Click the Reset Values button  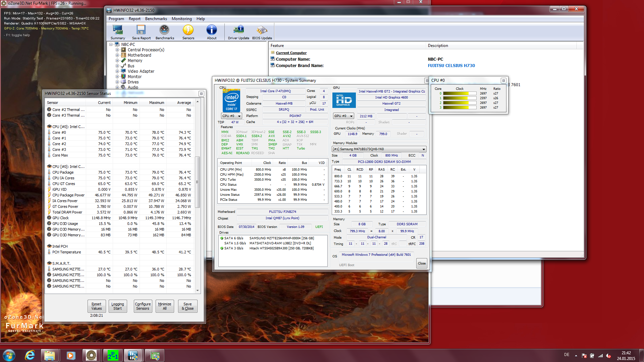pos(97,306)
